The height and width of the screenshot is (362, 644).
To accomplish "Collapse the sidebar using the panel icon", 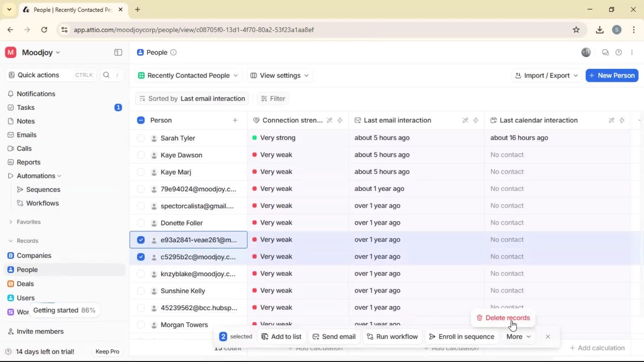I will tap(118, 52).
